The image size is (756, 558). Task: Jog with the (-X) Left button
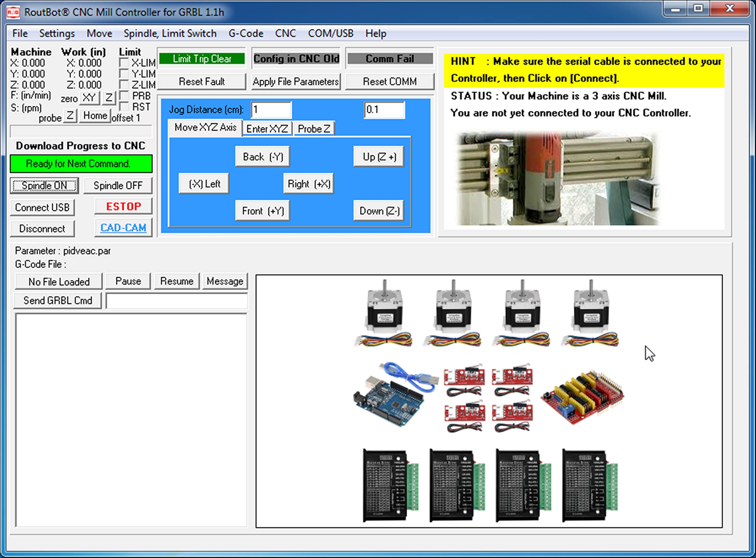pos(204,184)
